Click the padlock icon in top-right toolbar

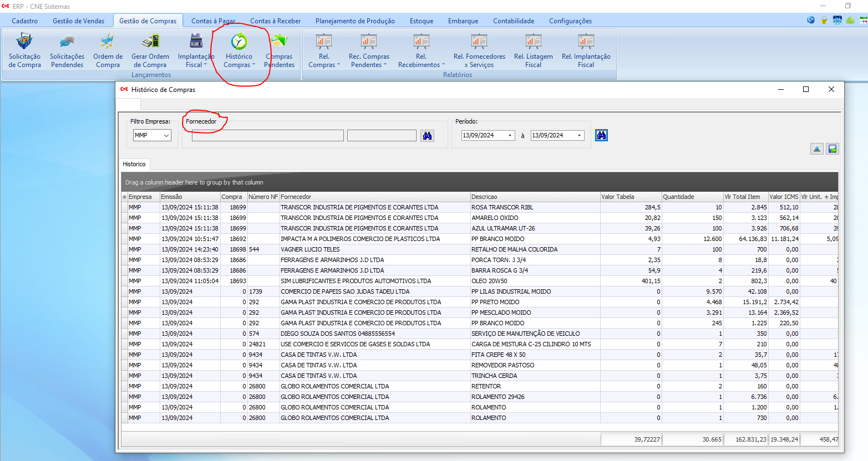[x=824, y=21]
